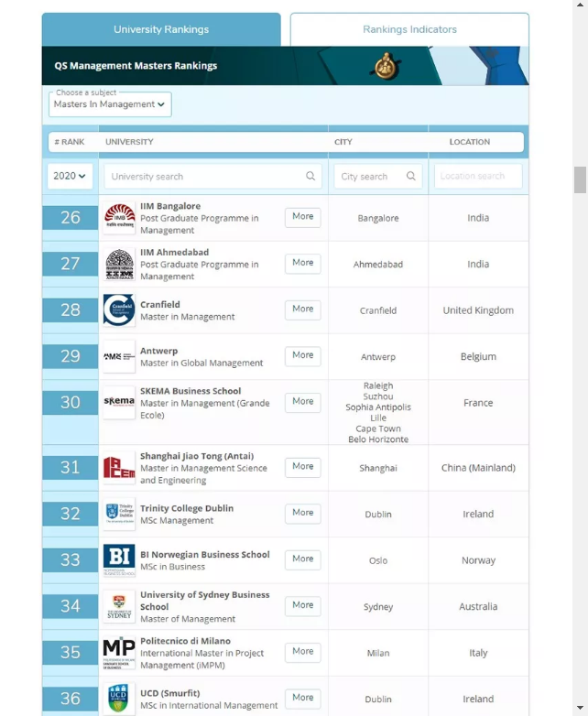Click the Shanghai Jiao Tong ACEM logo
Viewport: 588px width, 716px height.
119,468
